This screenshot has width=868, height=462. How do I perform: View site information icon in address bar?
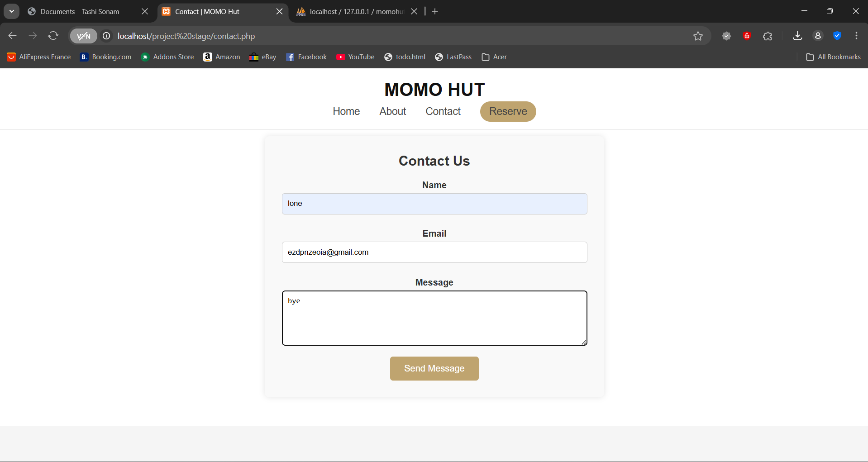tap(106, 36)
